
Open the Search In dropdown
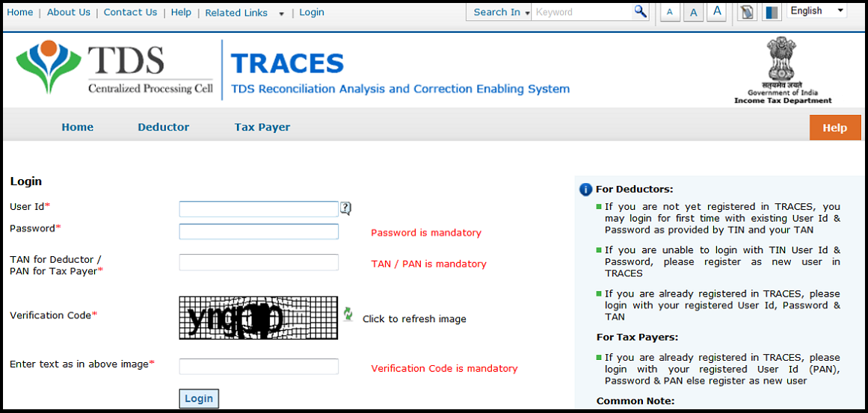tap(502, 12)
